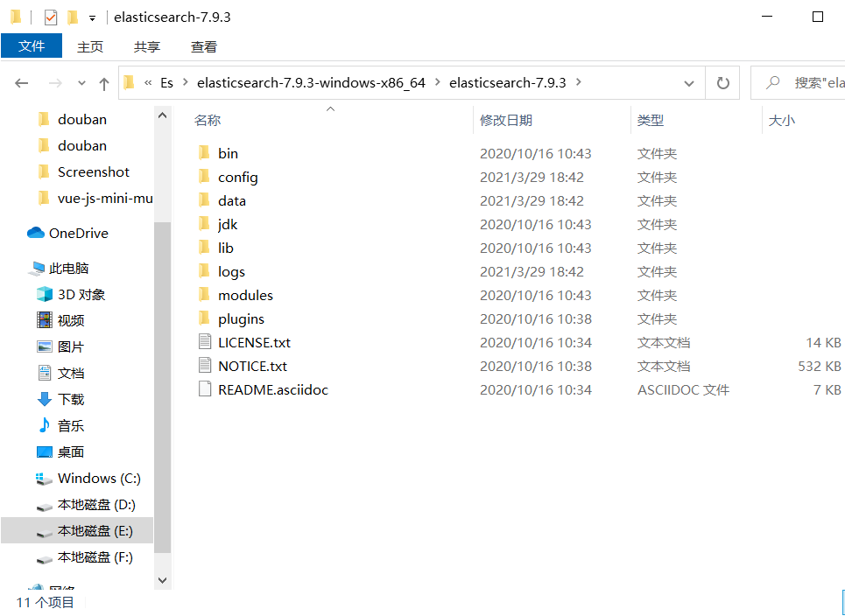Click the 视频 film icon
The width and height of the screenshot is (845, 616).
44,320
